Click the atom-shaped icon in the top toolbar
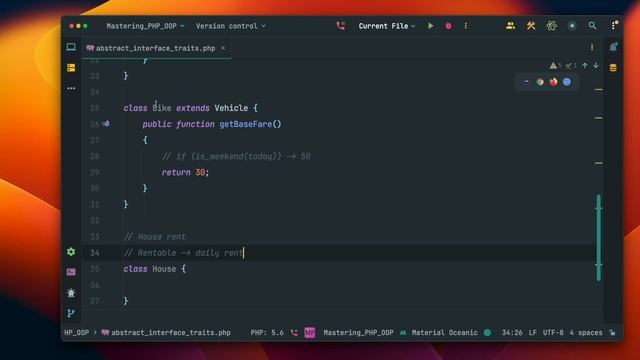This screenshot has height=360, width=640. 551,26
